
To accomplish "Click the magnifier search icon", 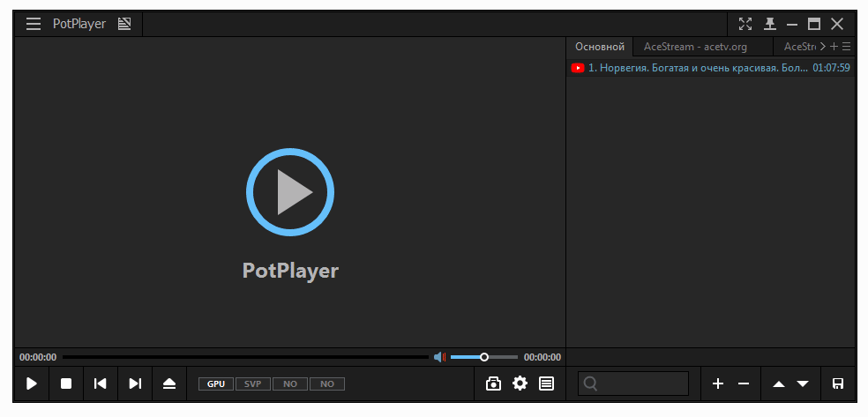I will point(591,383).
